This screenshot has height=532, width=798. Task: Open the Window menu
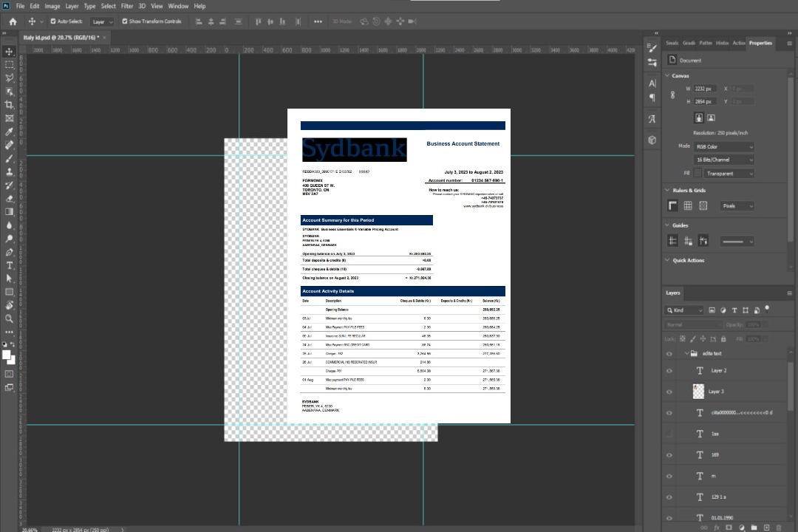pos(178,6)
